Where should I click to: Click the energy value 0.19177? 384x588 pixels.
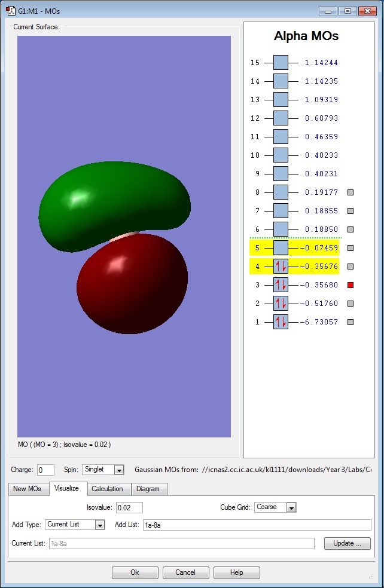click(321, 192)
